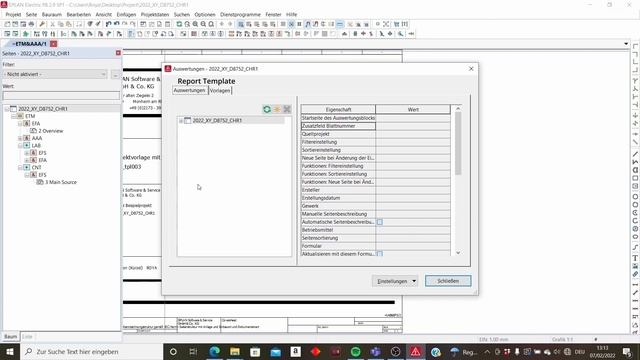This screenshot has height=360, width=640.
Task: Toggle Aktualisieren mit diesem Formular checkbox
Action: 380,254
